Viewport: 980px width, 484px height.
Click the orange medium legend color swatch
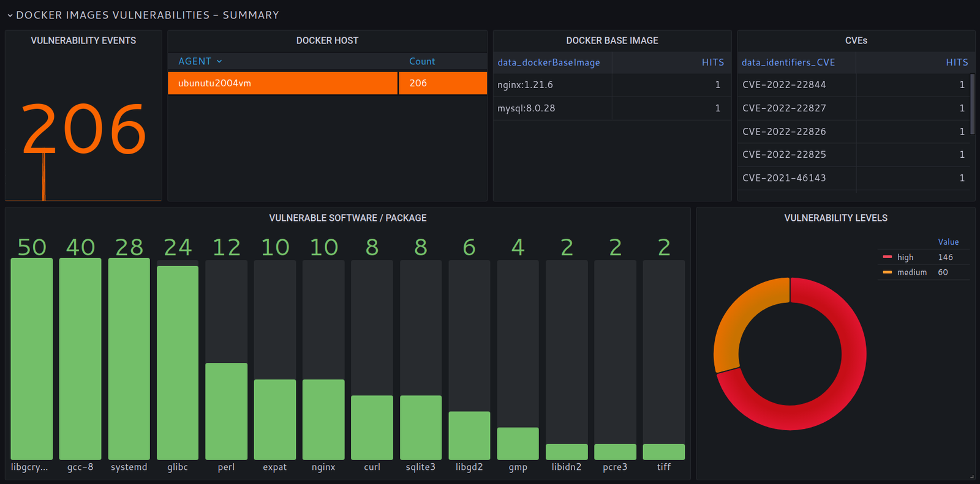887,272
